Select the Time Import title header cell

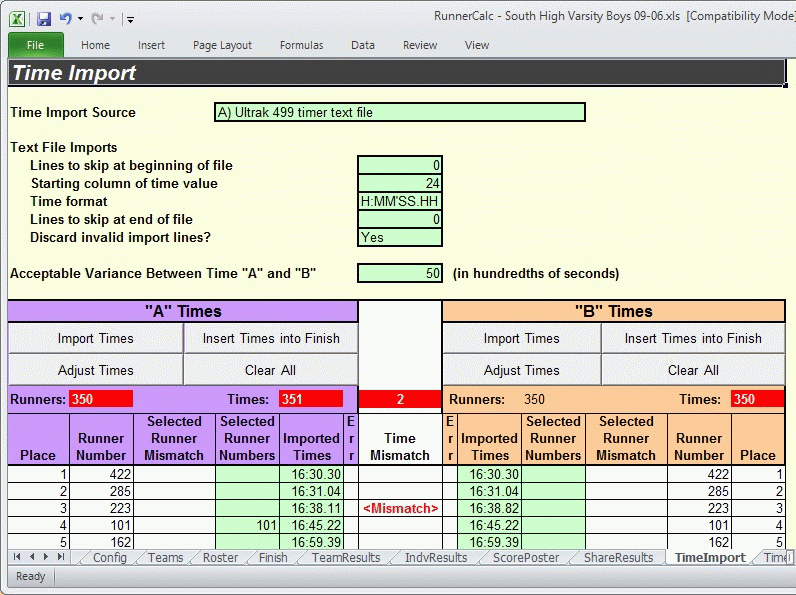pos(396,73)
